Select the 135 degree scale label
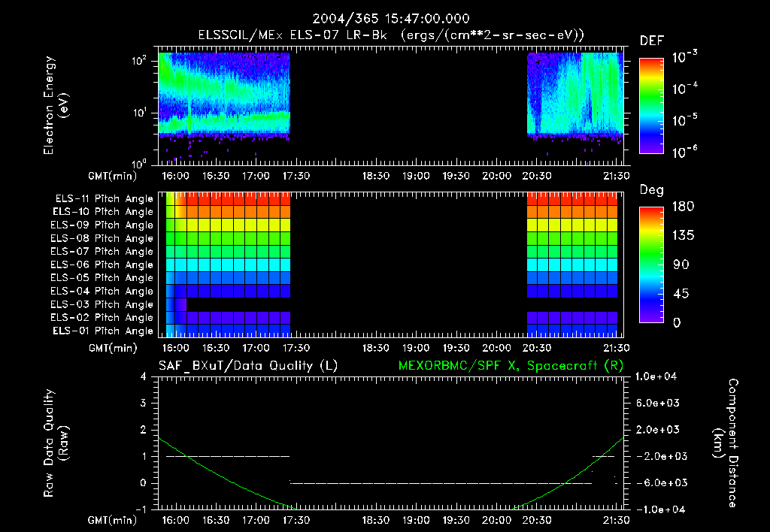Viewport: 770px width, 532px height. (x=683, y=235)
